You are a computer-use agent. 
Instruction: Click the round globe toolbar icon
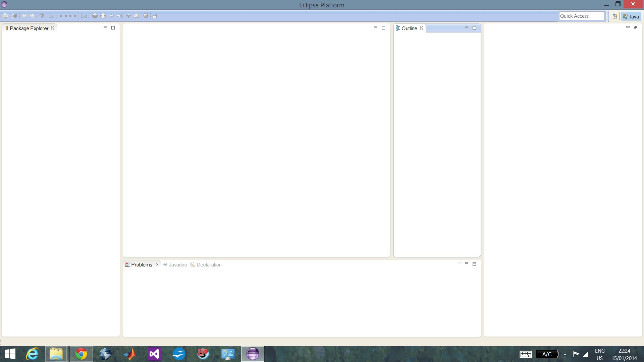tap(15, 16)
